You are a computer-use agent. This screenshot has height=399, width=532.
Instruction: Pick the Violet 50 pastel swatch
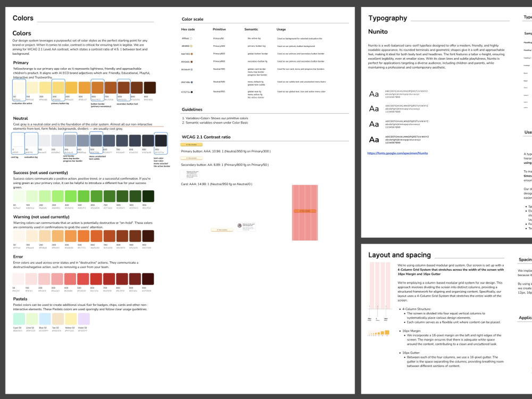pyautogui.click(x=84, y=319)
